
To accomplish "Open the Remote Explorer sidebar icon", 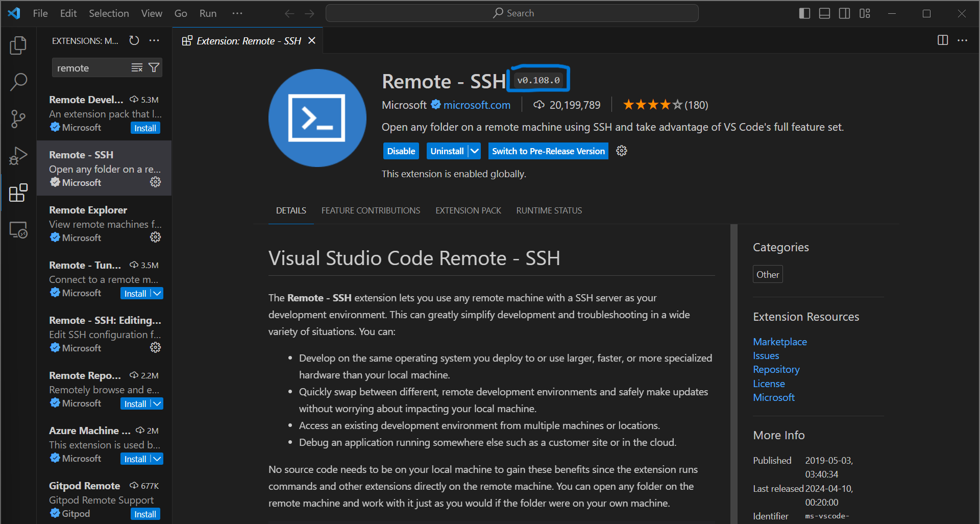I will (18, 230).
